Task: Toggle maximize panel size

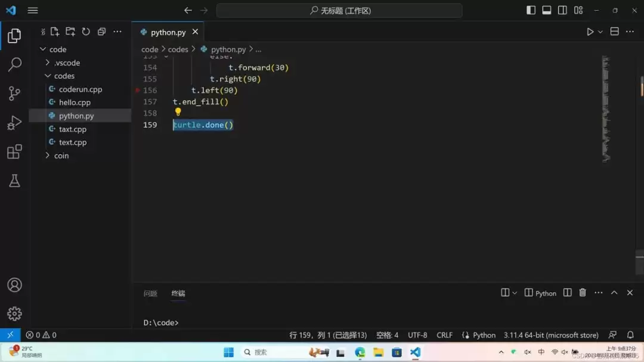Action: coord(614,293)
